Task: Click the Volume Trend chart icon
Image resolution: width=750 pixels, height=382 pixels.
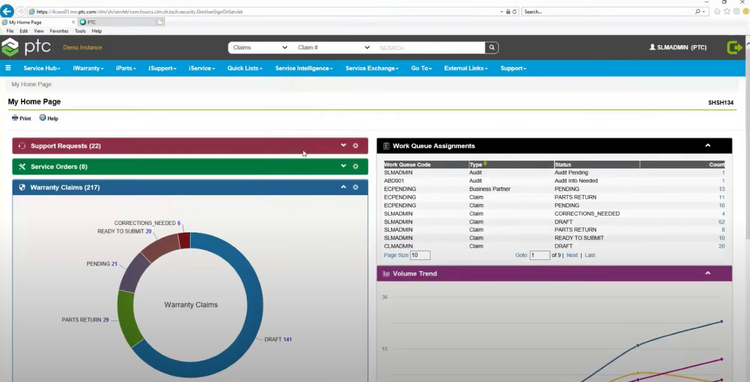Action: 386,273
